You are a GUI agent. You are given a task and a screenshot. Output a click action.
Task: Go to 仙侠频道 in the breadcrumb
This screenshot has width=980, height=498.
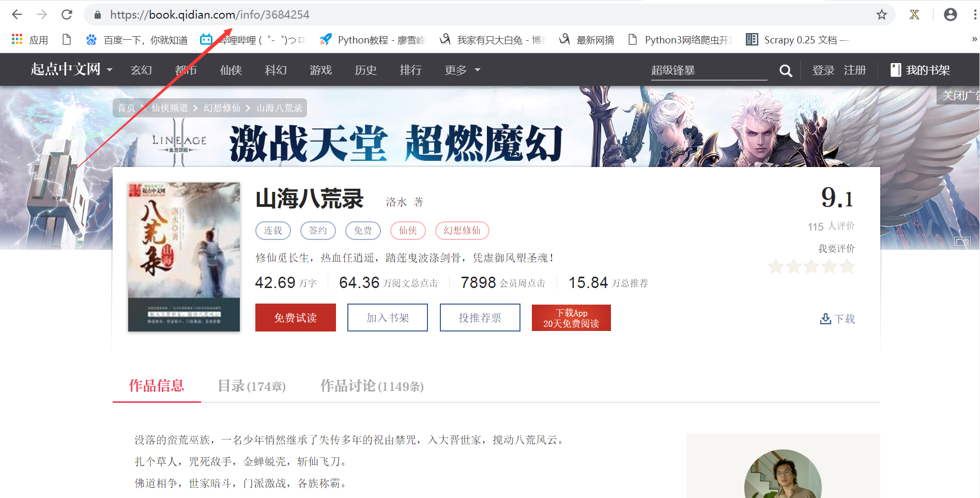pyautogui.click(x=170, y=108)
